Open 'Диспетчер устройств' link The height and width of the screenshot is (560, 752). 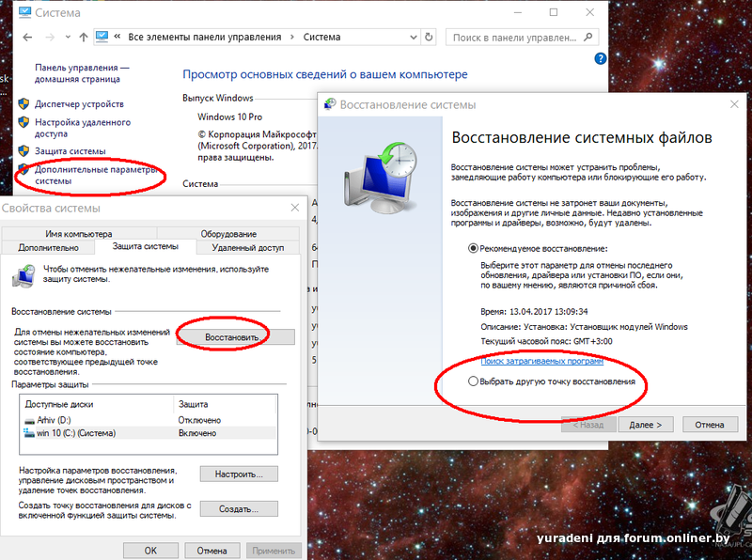tap(79, 103)
